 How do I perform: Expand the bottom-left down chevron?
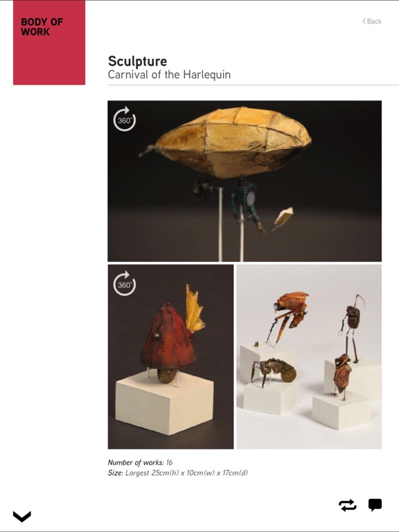point(22,516)
